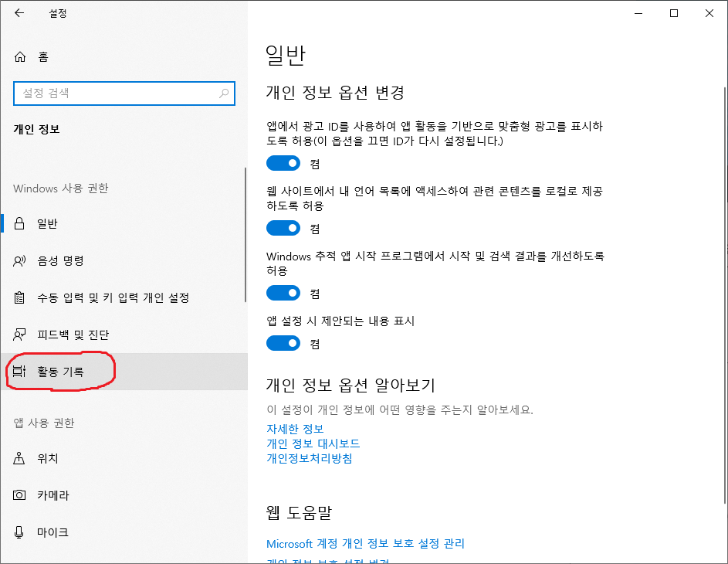Disable suggested content in Settings toggle
Viewport: 728px width, 564px height.
tap(283, 343)
